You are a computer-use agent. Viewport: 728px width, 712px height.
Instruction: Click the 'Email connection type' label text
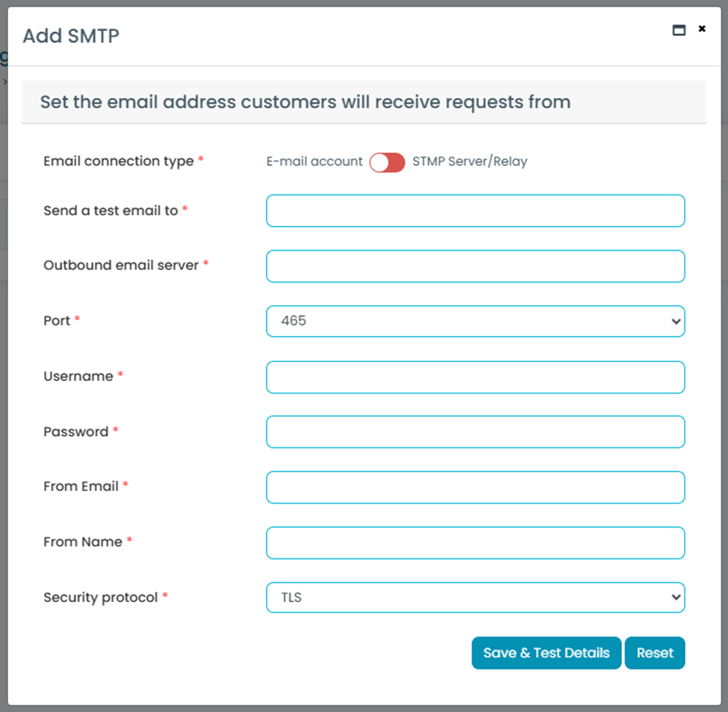118,162
